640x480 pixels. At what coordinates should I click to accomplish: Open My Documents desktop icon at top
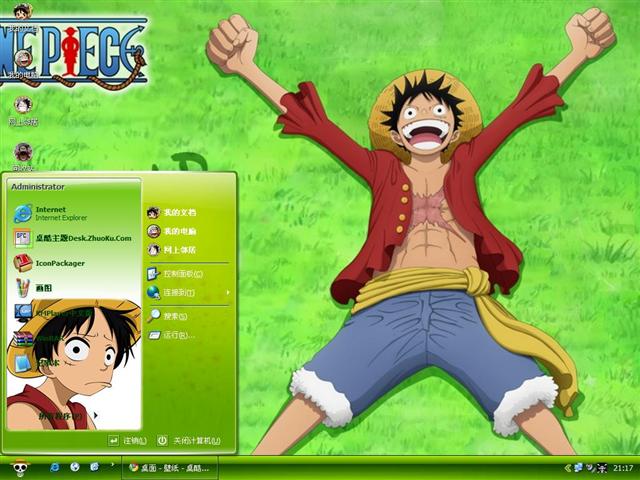tap(23, 16)
